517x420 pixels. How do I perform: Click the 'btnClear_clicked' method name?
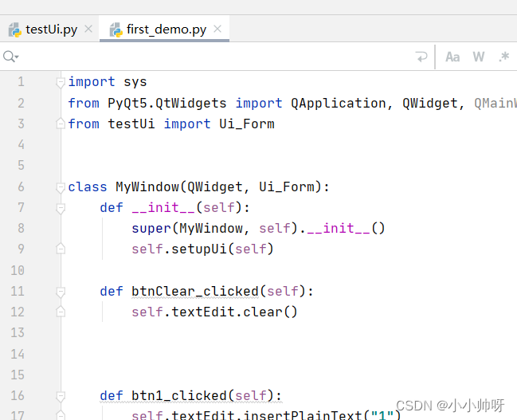point(195,292)
